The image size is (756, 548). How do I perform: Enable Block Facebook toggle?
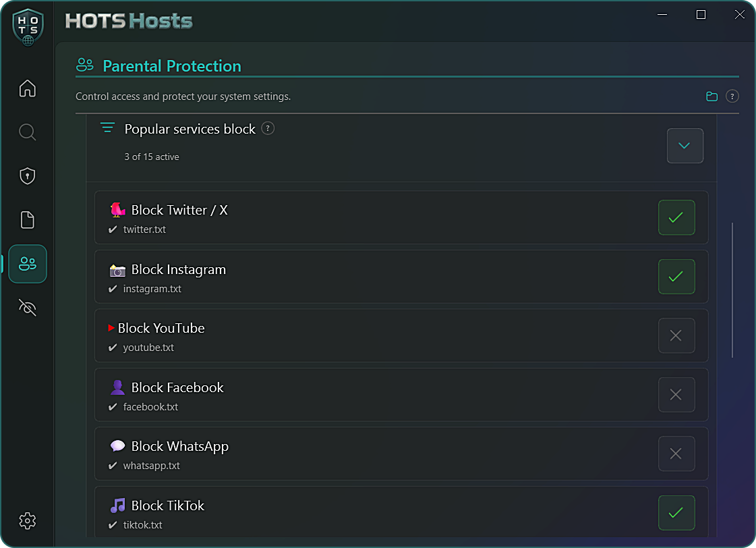(676, 395)
